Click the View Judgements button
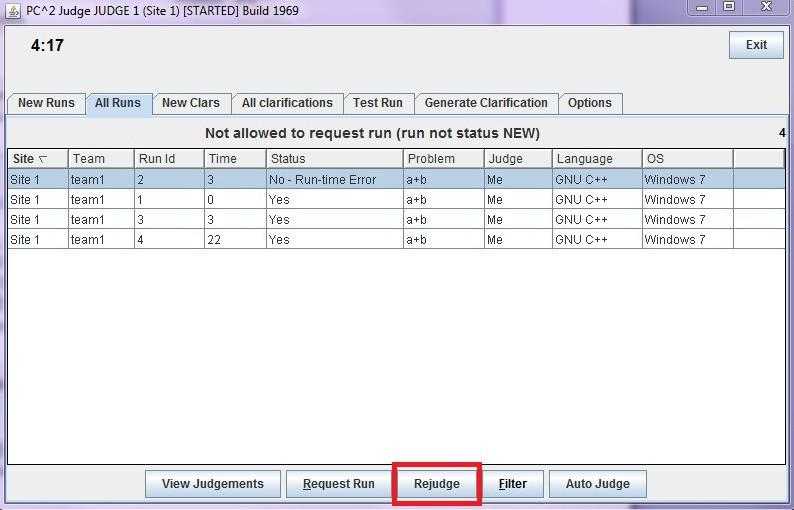The image size is (794, 510). pos(213,484)
